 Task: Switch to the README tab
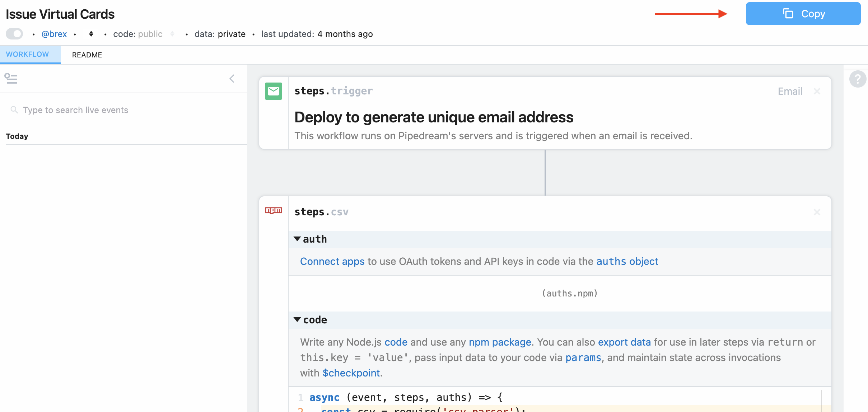tap(87, 55)
